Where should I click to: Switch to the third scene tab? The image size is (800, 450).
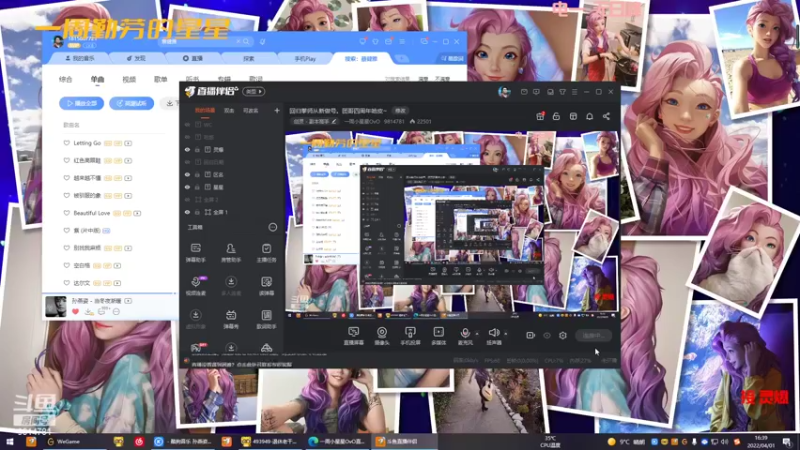[x=251, y=110]
